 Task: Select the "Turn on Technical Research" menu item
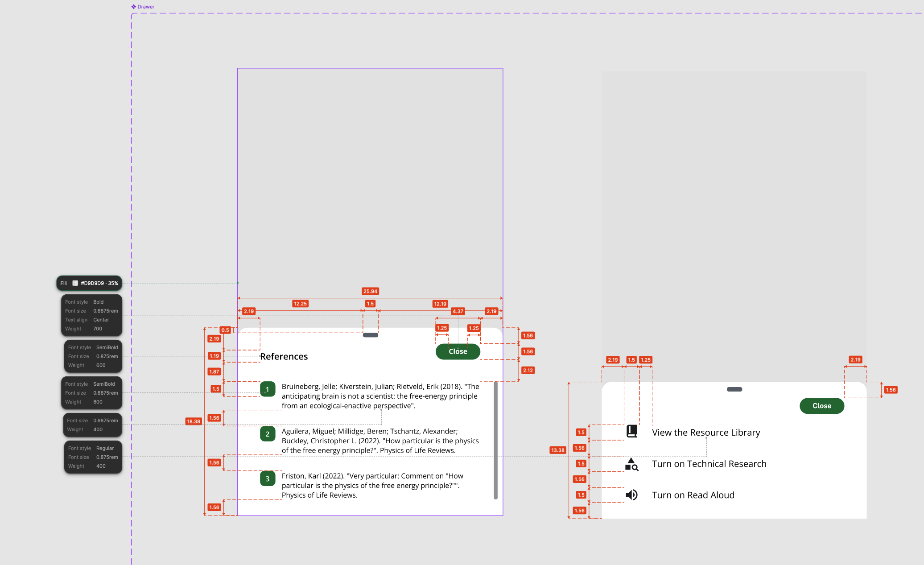click(x=709, y=464)
